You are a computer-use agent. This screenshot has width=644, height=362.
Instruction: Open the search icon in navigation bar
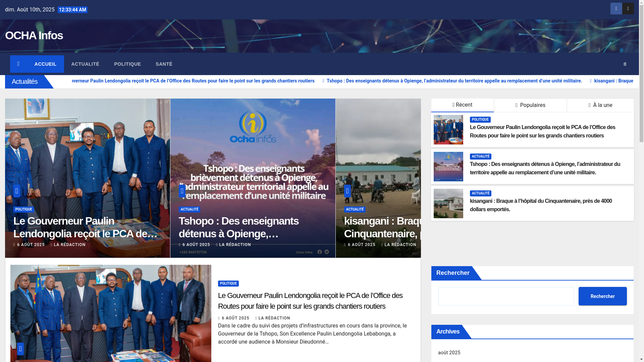point(625,64)
